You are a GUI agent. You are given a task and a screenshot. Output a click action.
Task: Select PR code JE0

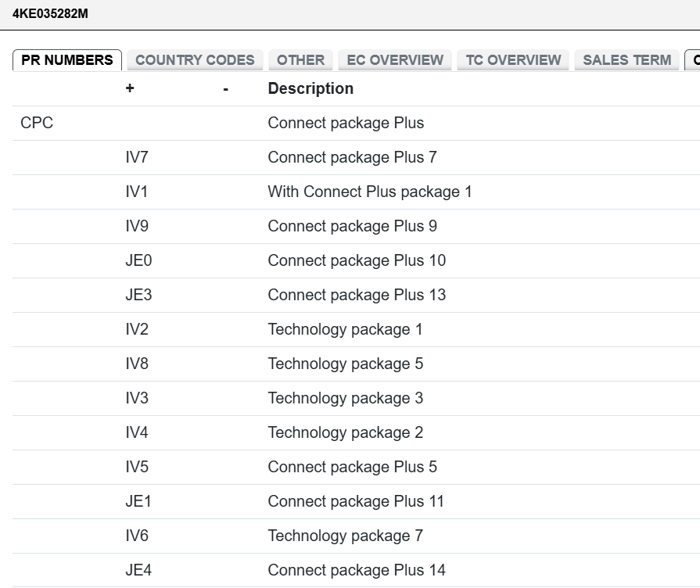click(138, 260)
